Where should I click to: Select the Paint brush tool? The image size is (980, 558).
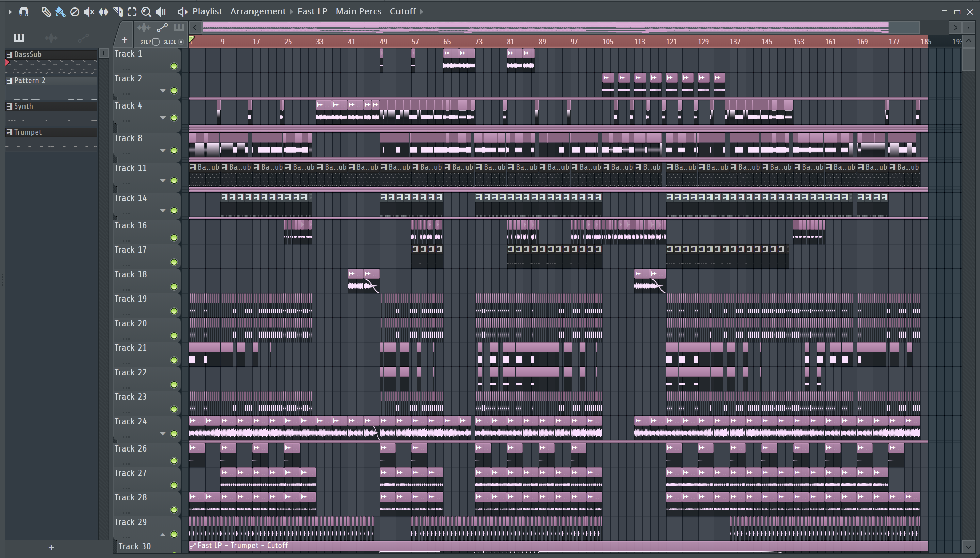[60, 12]
